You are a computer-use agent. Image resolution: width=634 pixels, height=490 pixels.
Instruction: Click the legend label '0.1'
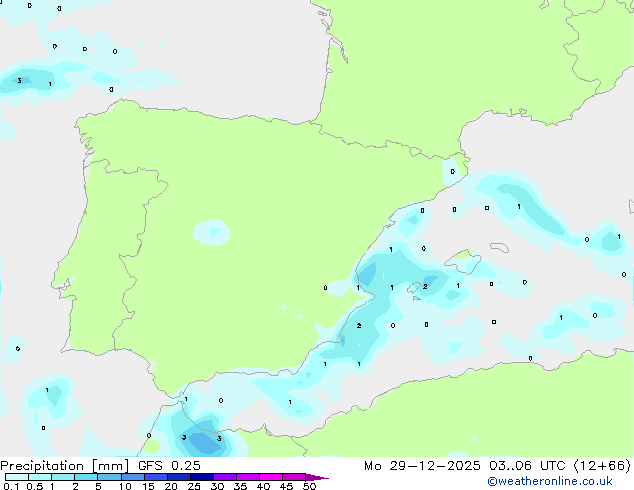tap(11, 486)
